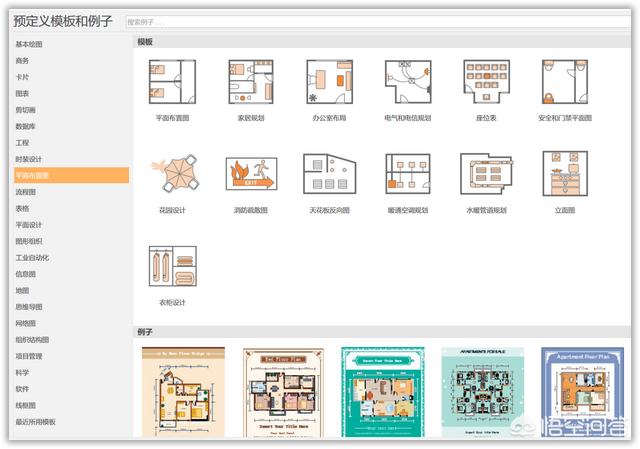The image size is (640, 449).
Task: Open the 座位表 template icon
Action: tap(486, 82)
